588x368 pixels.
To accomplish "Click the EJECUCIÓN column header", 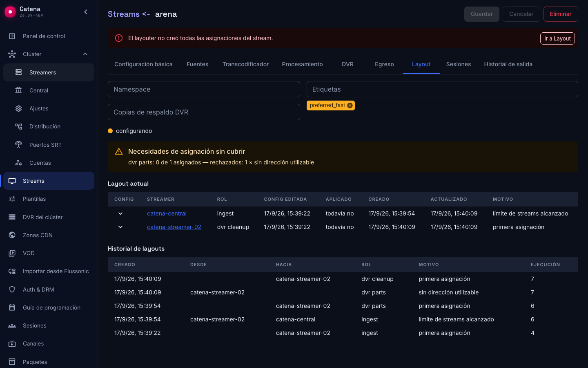I will point(545,265).
